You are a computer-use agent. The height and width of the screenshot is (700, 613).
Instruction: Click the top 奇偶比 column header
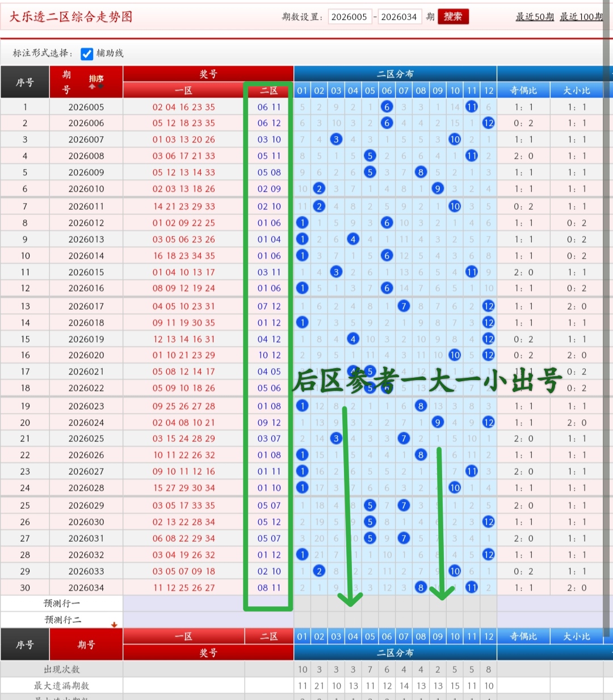coord(523,90)
